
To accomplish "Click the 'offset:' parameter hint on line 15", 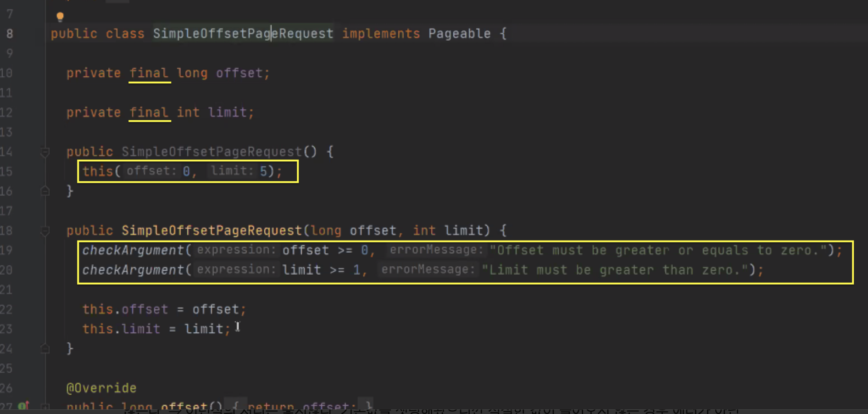I will (151, 171).
